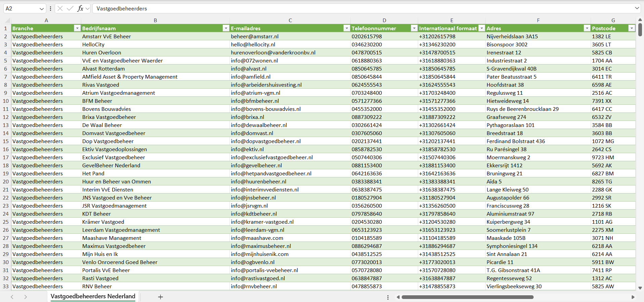Click the previous sheet navigation arrow
Image resolution: width=644 pixels, height=302 pixels.
point(12,297)
